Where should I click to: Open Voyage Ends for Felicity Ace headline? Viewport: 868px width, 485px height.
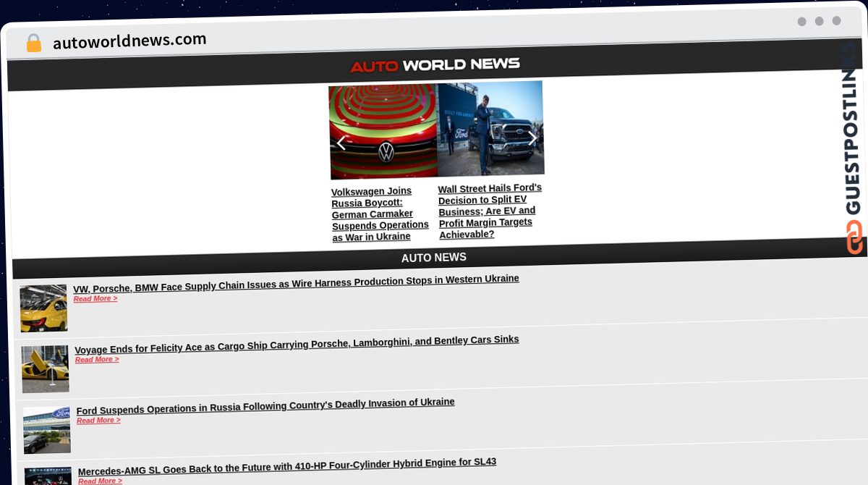point(297,344)
